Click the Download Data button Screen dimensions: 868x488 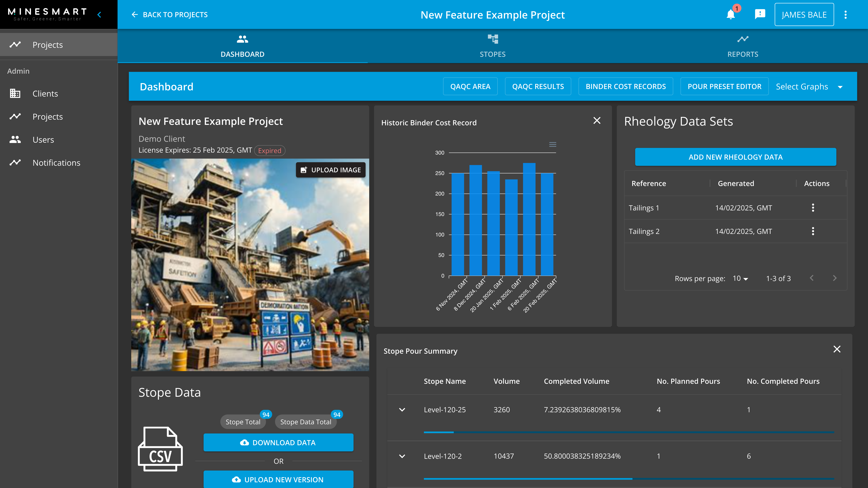278,443
